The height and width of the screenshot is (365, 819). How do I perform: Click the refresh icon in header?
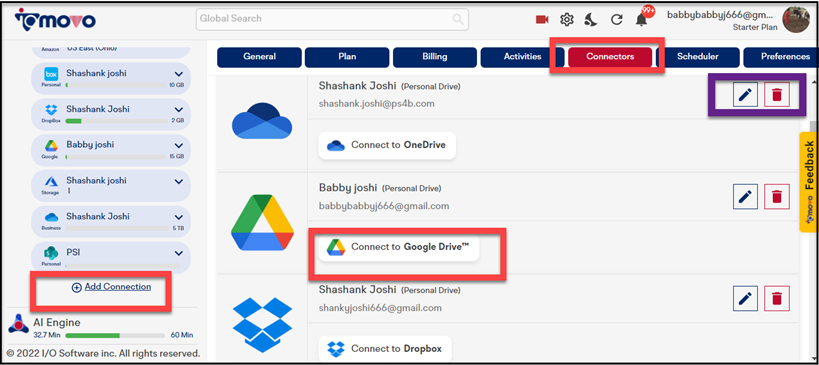(x=616, y=20)
